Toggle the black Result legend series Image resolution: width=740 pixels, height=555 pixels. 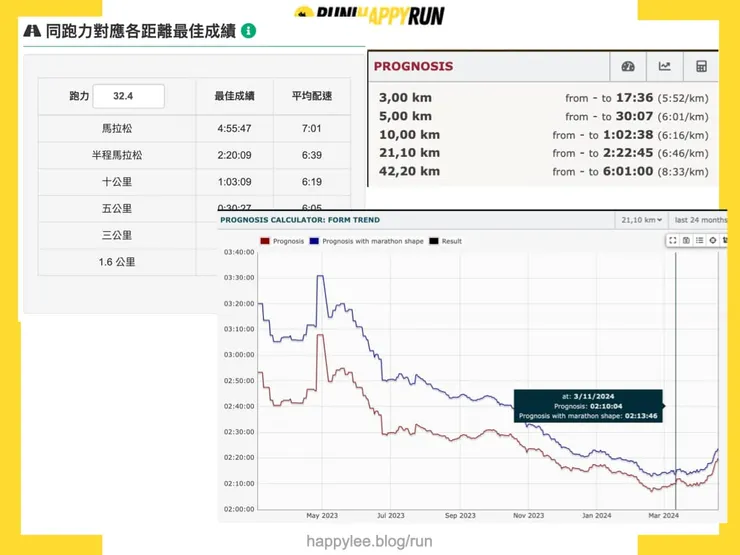tap(446, 241)
